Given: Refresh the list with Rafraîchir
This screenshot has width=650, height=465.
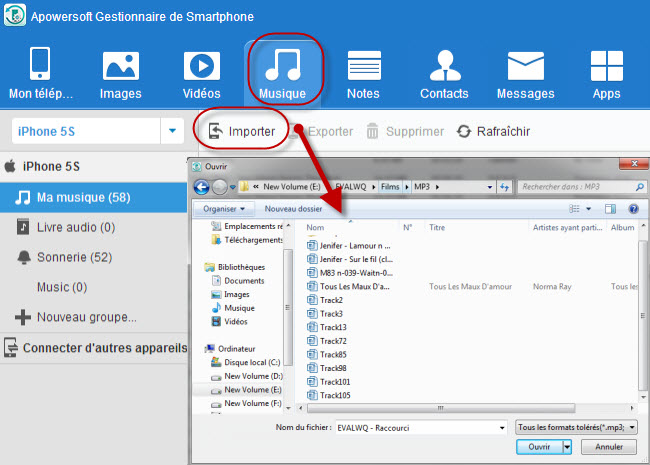Looking at the screenshot, I should pos(493,131).
